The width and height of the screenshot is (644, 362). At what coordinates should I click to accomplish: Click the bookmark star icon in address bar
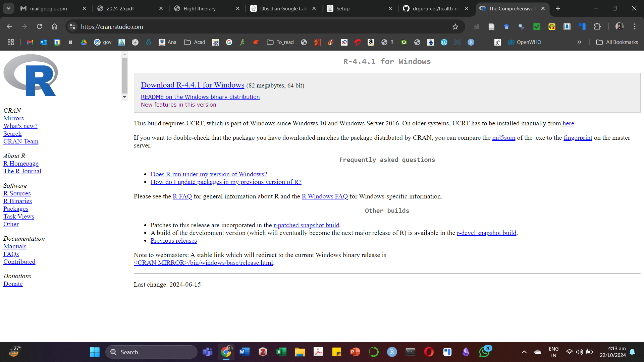coord(455,27)
